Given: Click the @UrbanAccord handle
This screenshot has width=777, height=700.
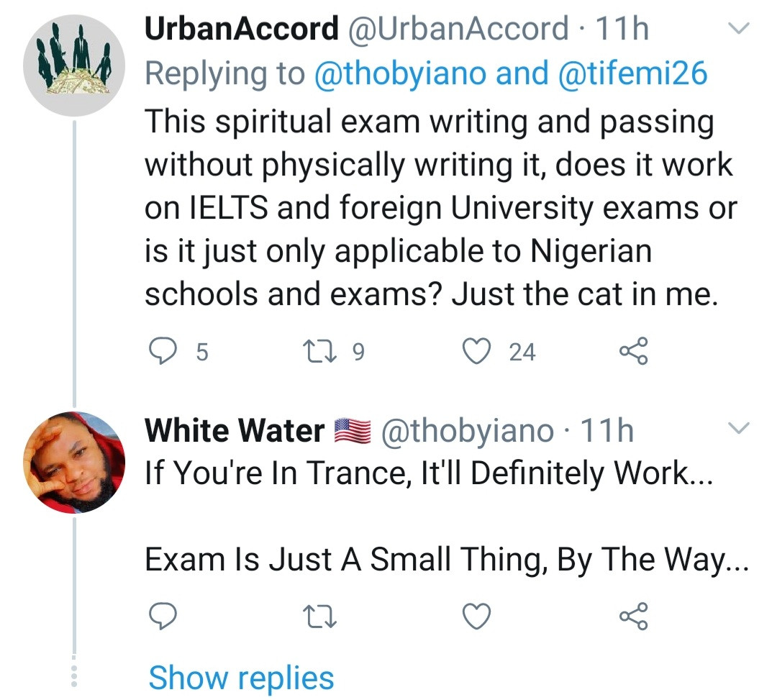Looking at the screenshot, I should click(x=458, y=29).
